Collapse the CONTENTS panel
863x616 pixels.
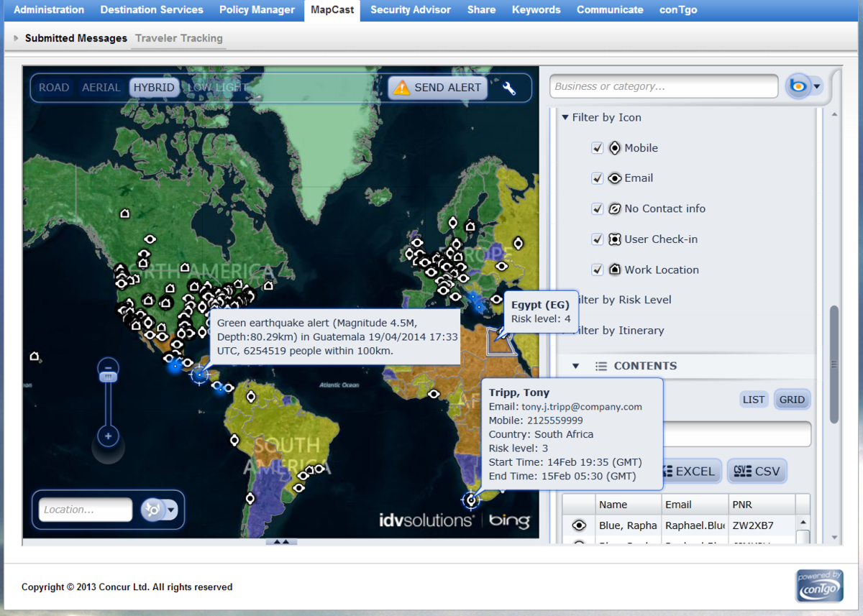(x=575, y=367)
